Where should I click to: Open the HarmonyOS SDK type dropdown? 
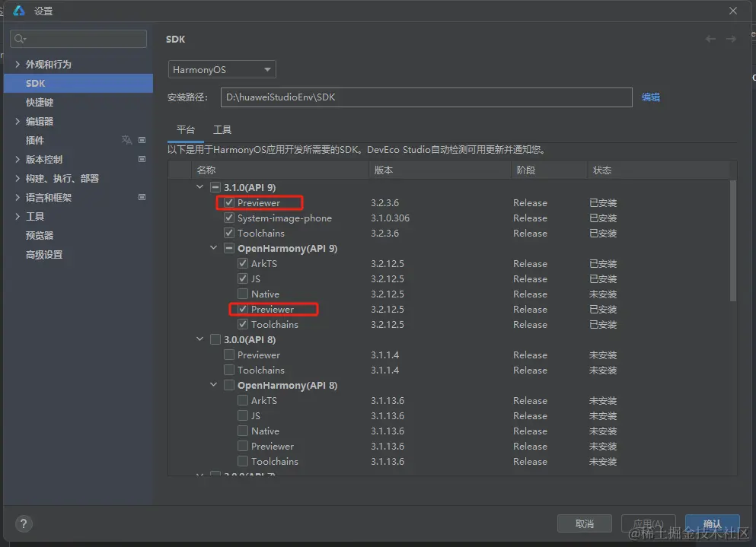tap(222, 69)
